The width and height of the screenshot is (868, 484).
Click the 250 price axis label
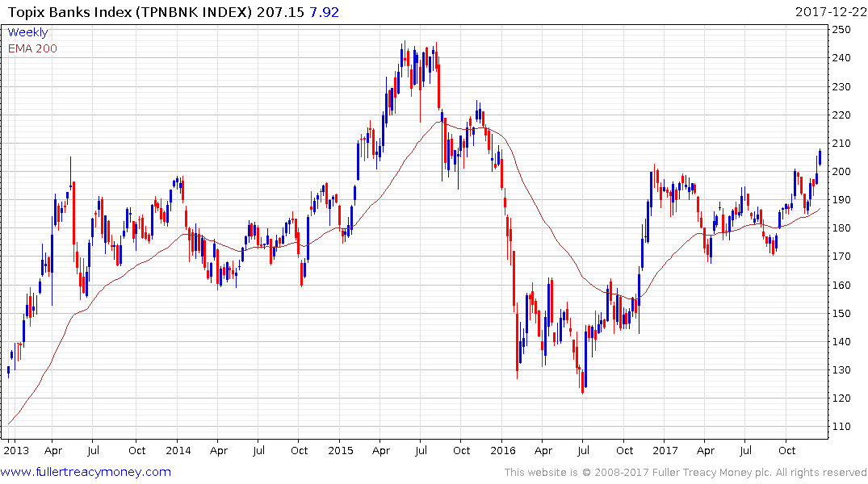point(841,30)
